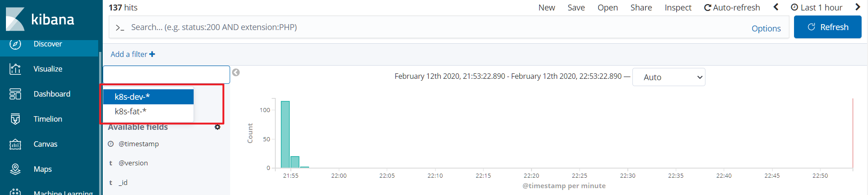Image resolution: width=868 pixels, height=195 pixels.
Task: Open the Auto interval dropdown
Action: click(x=668, y=77)
